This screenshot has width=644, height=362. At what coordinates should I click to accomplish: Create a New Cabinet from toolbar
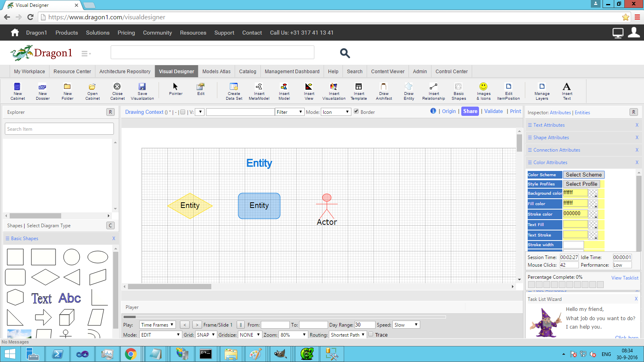click(x=17, y=91)
